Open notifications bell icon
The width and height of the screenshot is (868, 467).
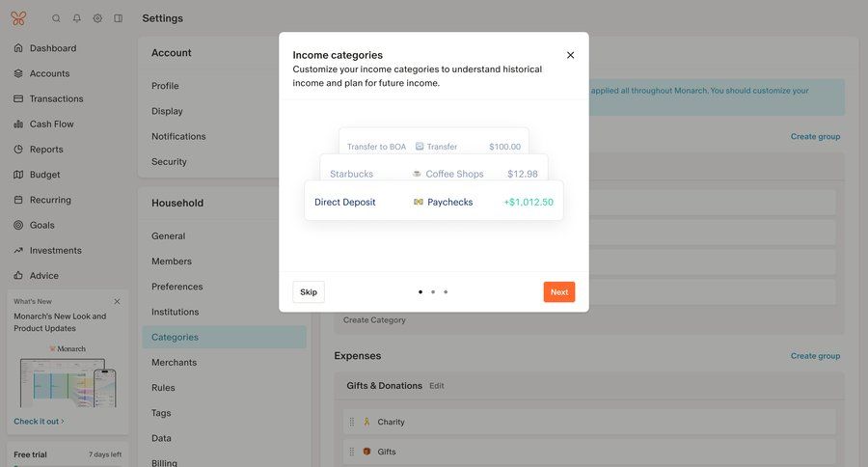tap(77, 18)
